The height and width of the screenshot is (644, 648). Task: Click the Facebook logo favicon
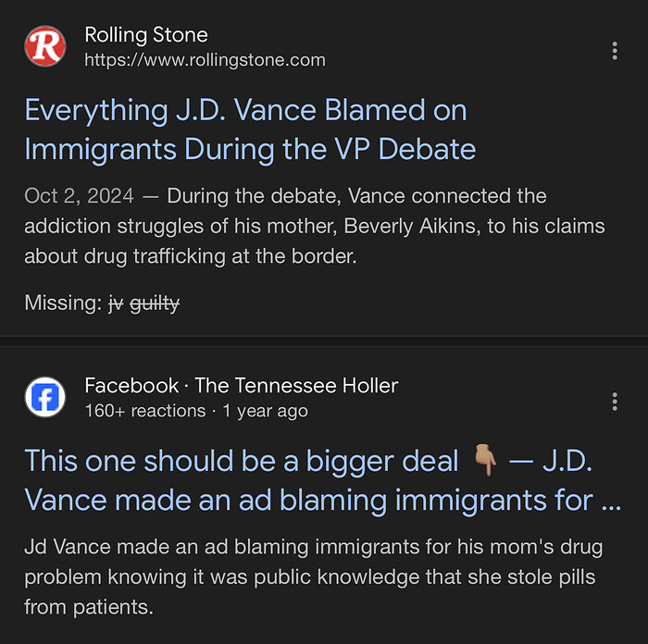point(45,398)
